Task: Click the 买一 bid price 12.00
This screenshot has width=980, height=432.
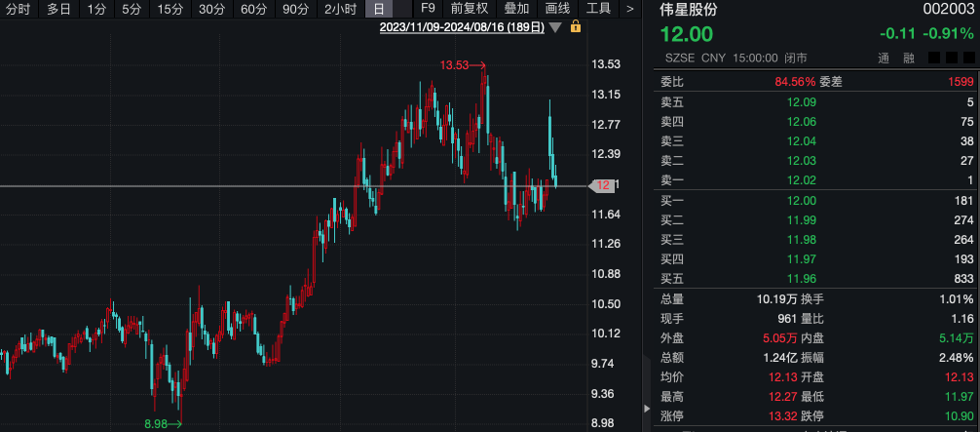Action: [x=802, y=200]
